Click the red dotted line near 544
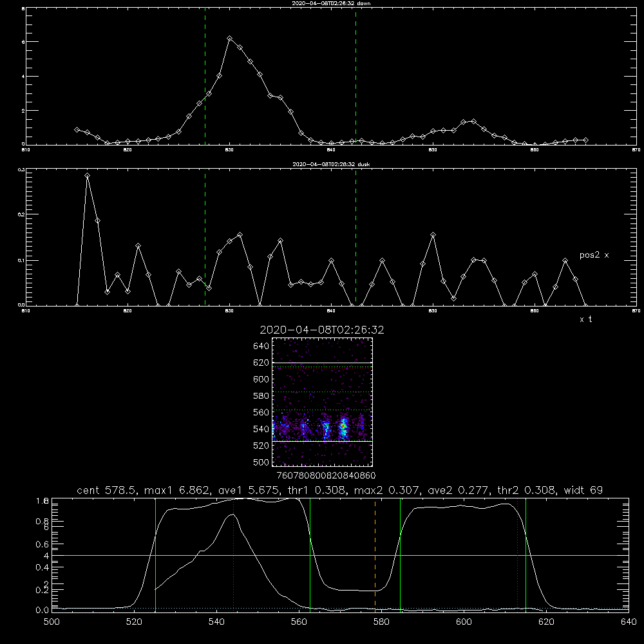The width and height of the screenshot is (644, 644). pyautogui.click(x=234, y=554)
